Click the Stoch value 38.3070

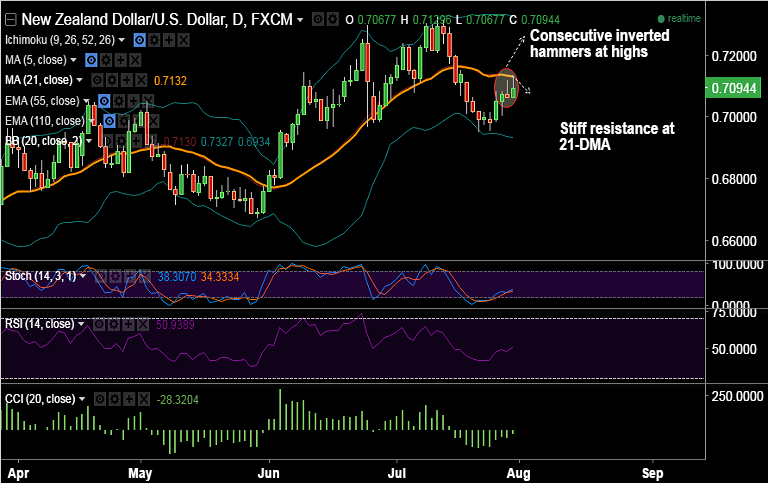coord(177,277)
